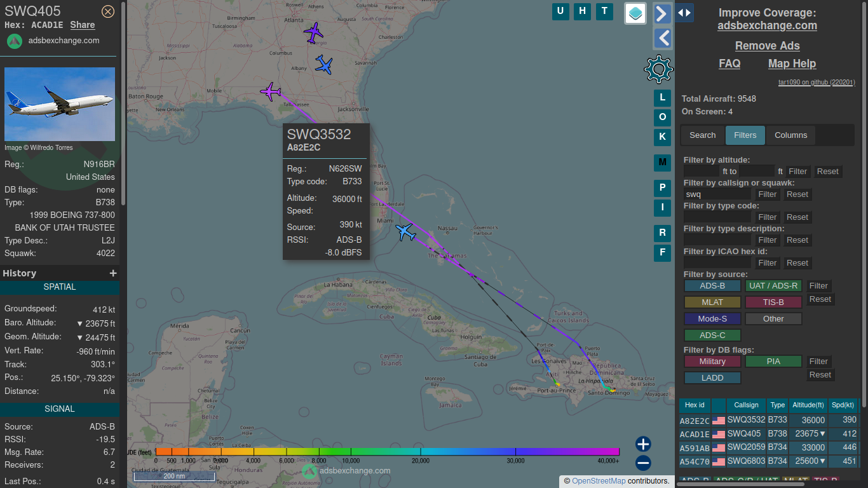The width and height of the screenshot is (868, 488).
Task: Click the type description filter field
Action: (x=717, y=240)
